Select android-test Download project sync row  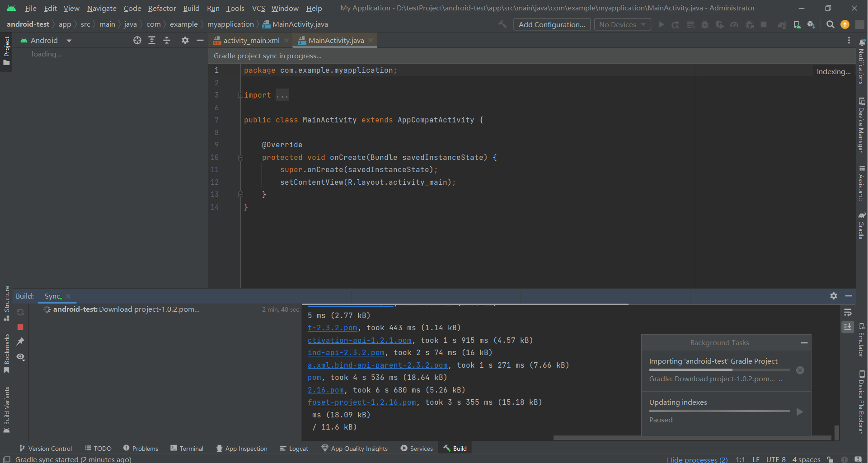165,309
